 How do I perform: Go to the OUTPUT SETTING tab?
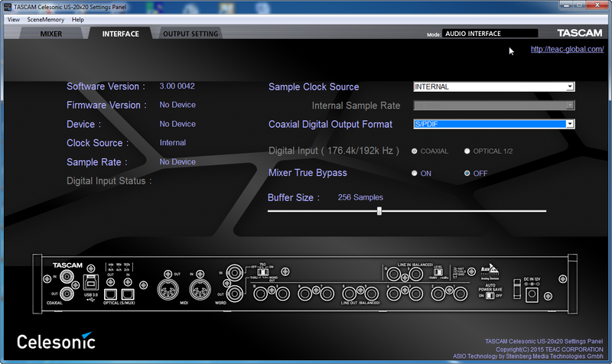tap(190, 34)
